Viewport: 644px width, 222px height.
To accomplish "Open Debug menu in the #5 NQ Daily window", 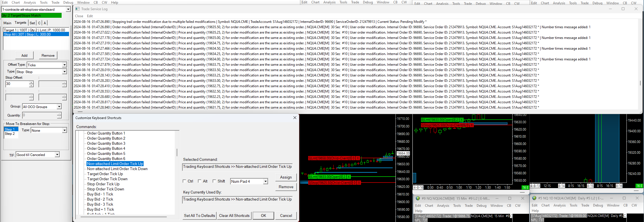I will (598, 205).
